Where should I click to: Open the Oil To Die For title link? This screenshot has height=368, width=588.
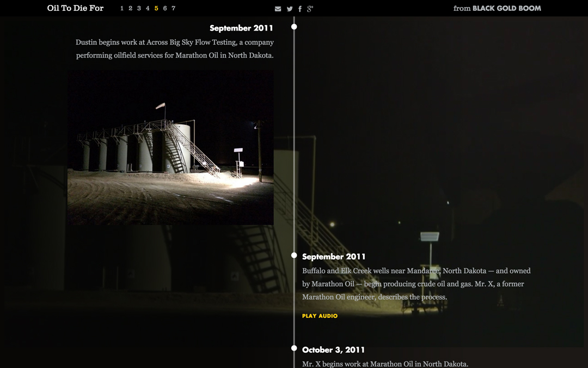(75, 8)
